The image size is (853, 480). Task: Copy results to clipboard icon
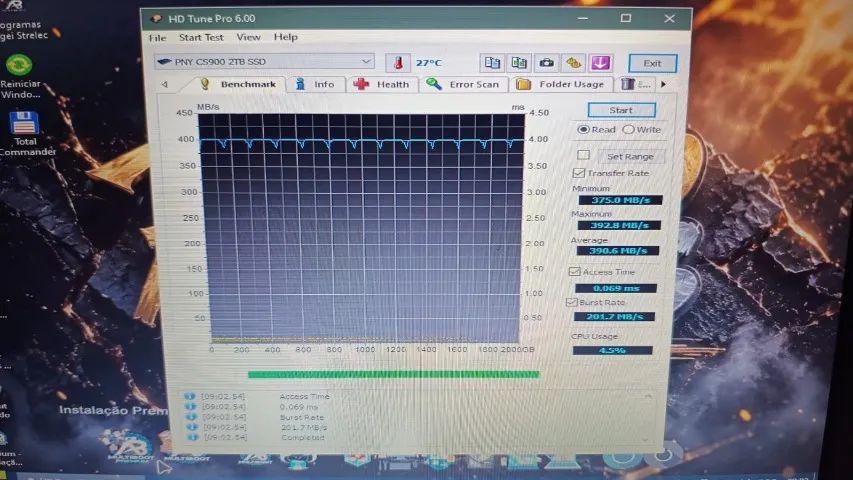click(492, 63)
